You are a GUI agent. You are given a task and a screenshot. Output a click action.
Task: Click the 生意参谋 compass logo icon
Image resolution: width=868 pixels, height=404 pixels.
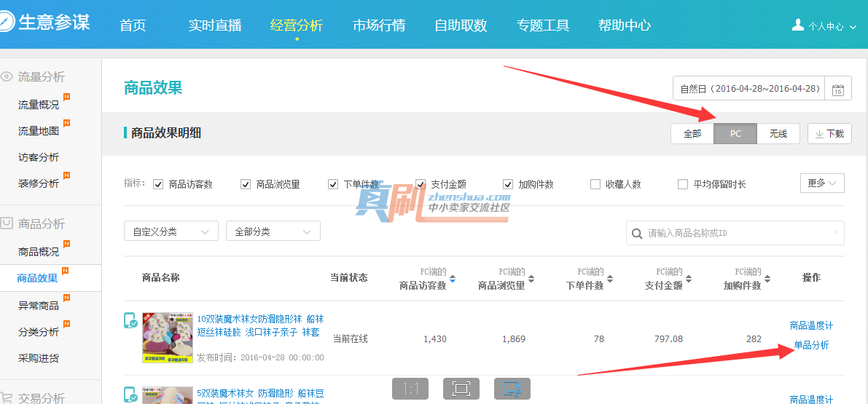click(x=5, y=23)
